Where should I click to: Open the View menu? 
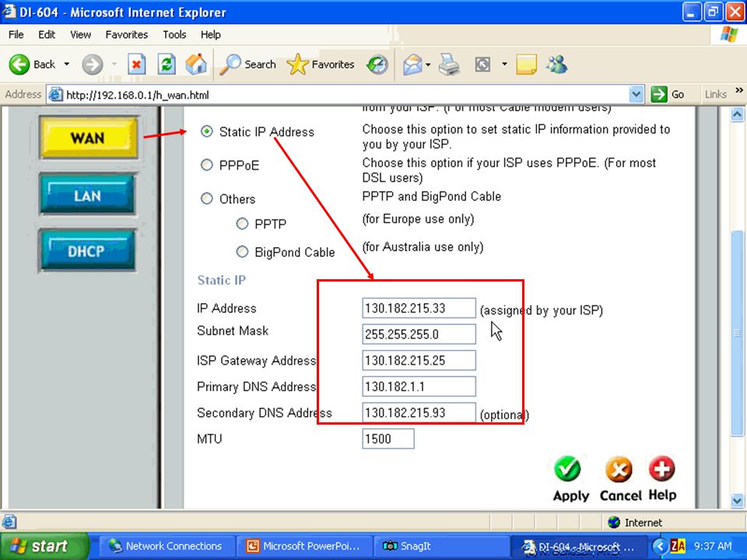(80, 35)
